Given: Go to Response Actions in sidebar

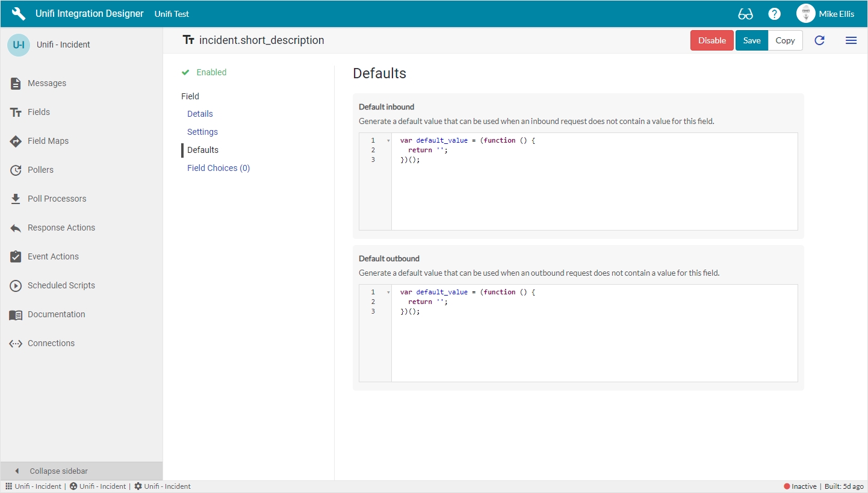Looking at the screenshot, I should click(x=61, y=228).
